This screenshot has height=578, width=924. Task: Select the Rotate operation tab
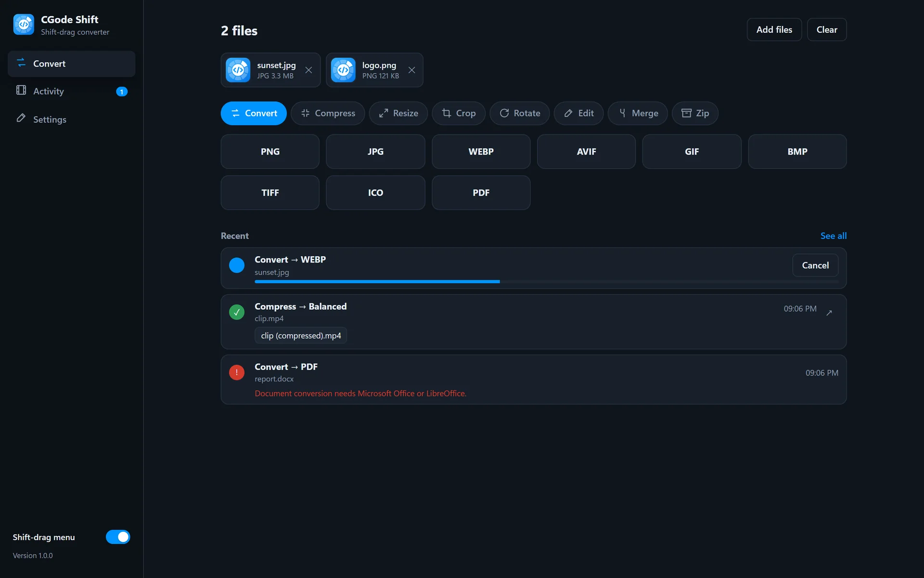(x=520, y=113)
